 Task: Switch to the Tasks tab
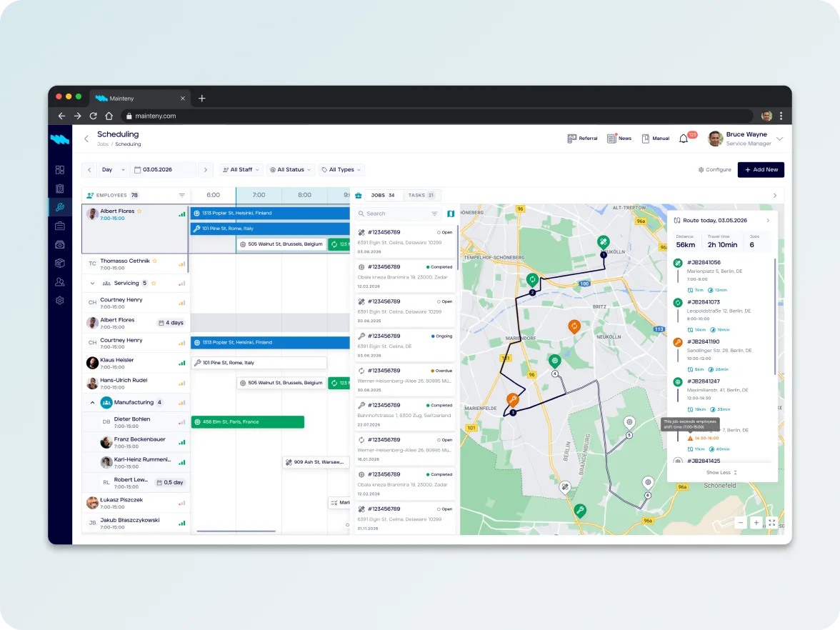point(421,196)
